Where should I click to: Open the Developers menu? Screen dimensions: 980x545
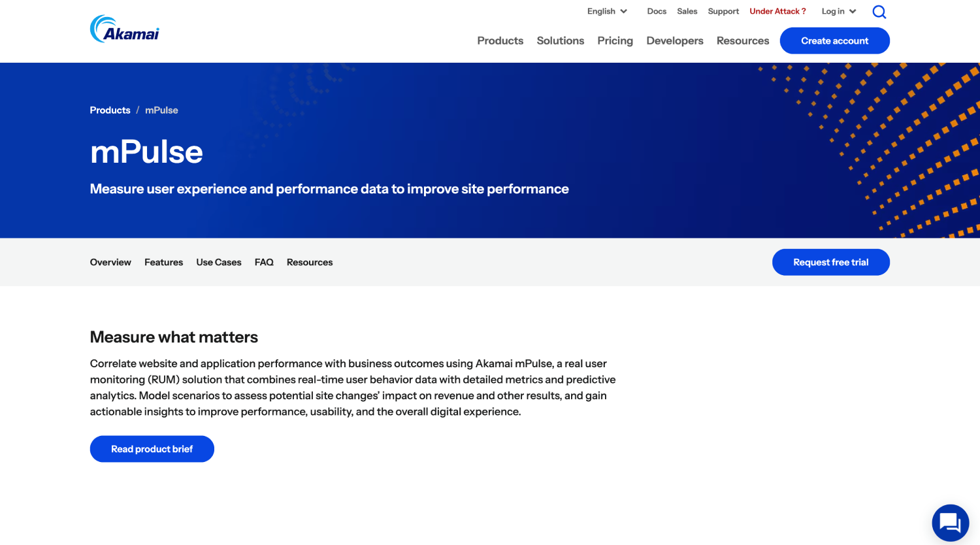pyautogui.click(x=675, y=41)
